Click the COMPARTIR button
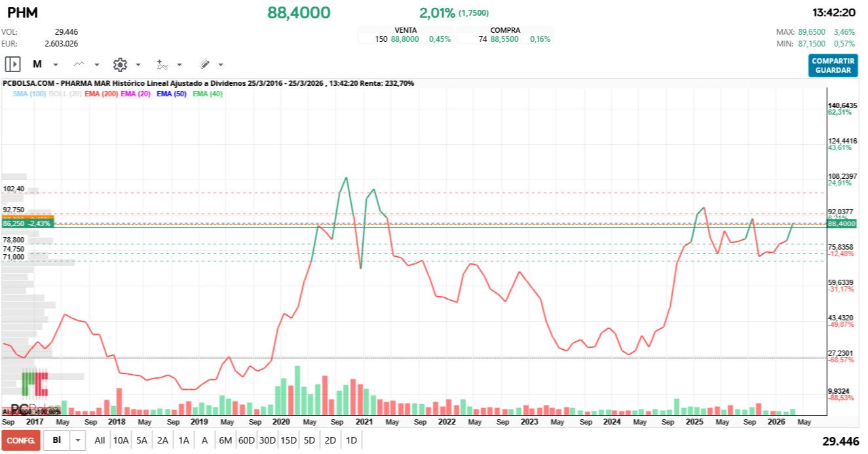This screenshot has height=454, width=868. click(833, 61)
